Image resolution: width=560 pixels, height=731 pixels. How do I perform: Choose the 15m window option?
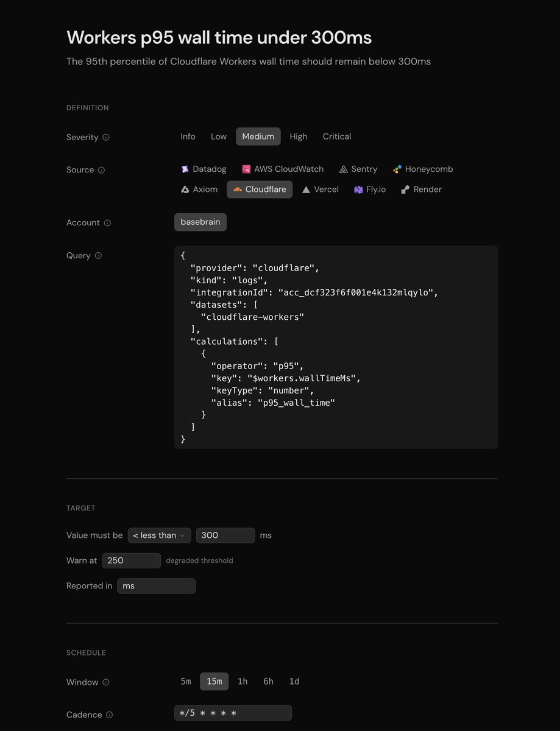click(x=214, y=682)
